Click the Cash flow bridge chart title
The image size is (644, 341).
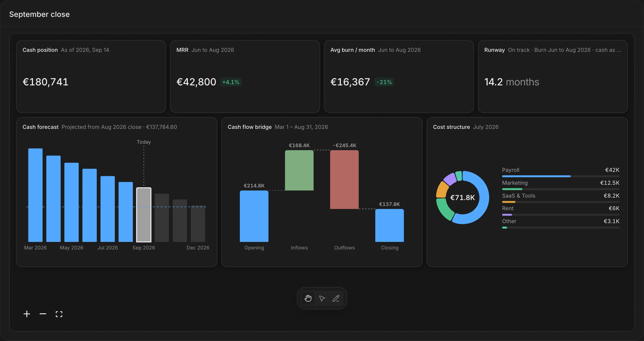click(x=250, y=127)
